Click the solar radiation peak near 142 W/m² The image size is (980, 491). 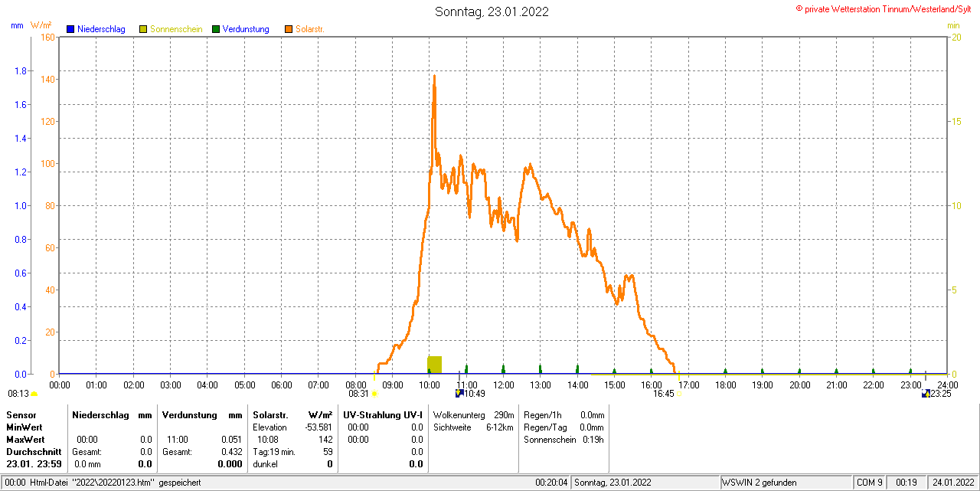434,76
